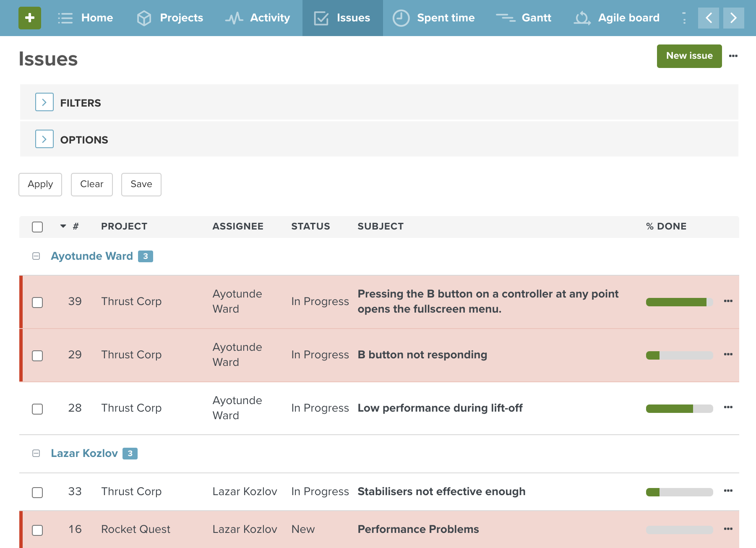Click the Projects cube icon

click(144, 18)
